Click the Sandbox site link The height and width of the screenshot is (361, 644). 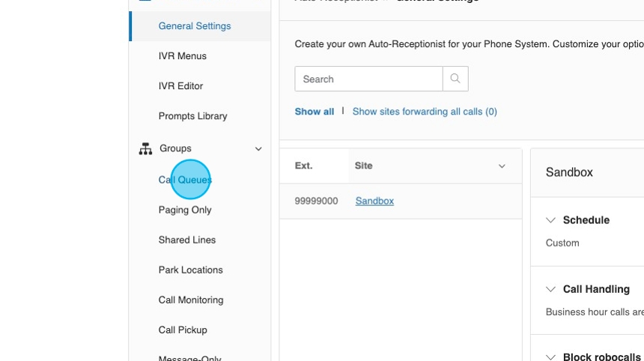(x=374, y=201)
